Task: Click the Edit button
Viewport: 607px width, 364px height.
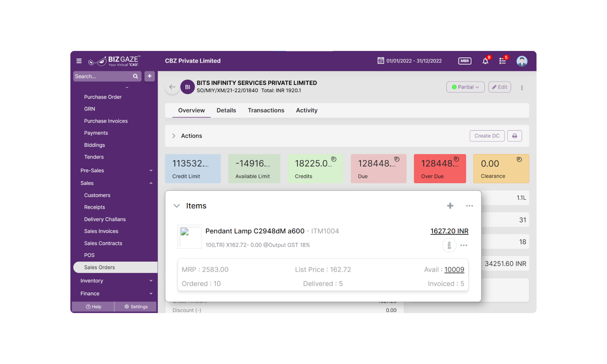Action: coord(500,87)
